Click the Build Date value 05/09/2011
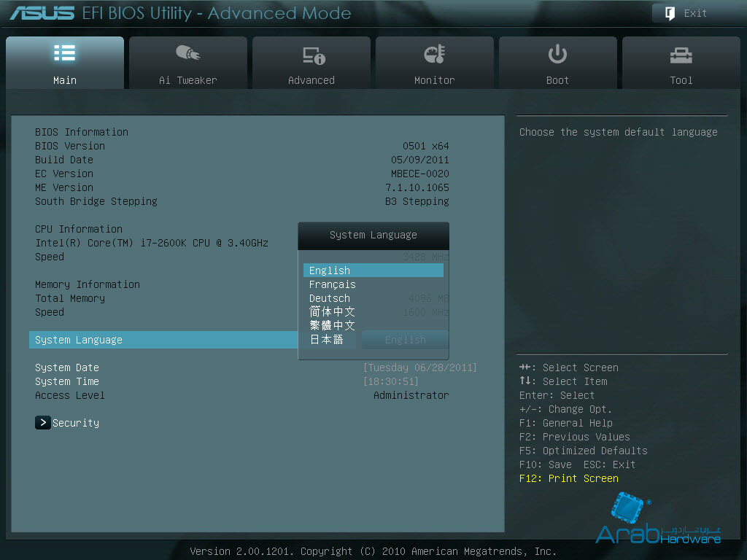The height and width of the screenshot is (560, 747). (420, 160)
